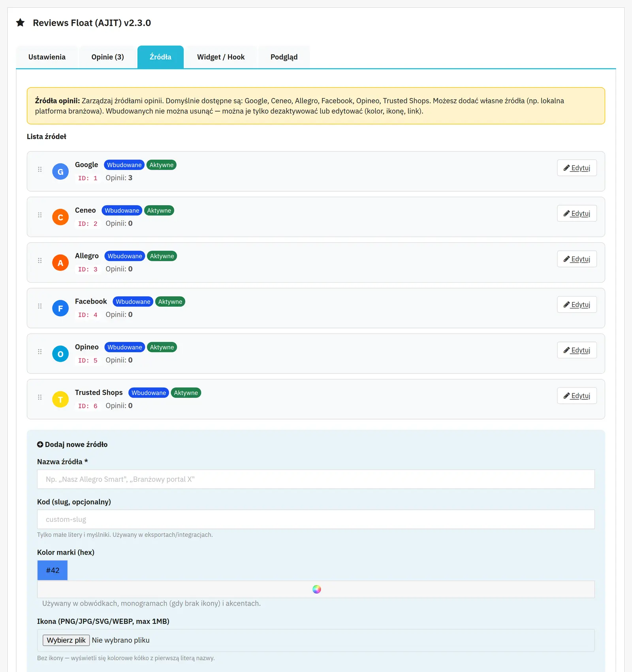Image resolution: width=632 pixels, height=672 pixels.
Task: Click Wybierz plik to choose icon file
Action: coord(66,640)
